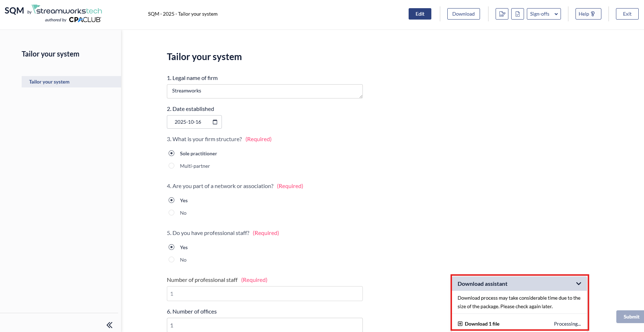Click the document checkmark review icon
The image size is (644, 332).
coord(517,14)
